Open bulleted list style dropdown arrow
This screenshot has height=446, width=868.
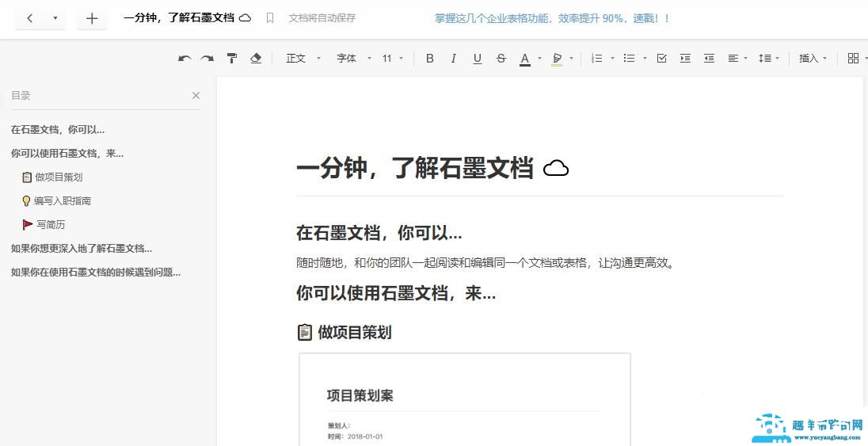point(645,58)
